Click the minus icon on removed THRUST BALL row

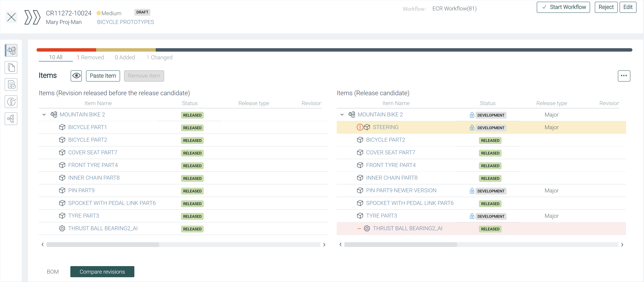pyautogui.click(x=359, y=228)
